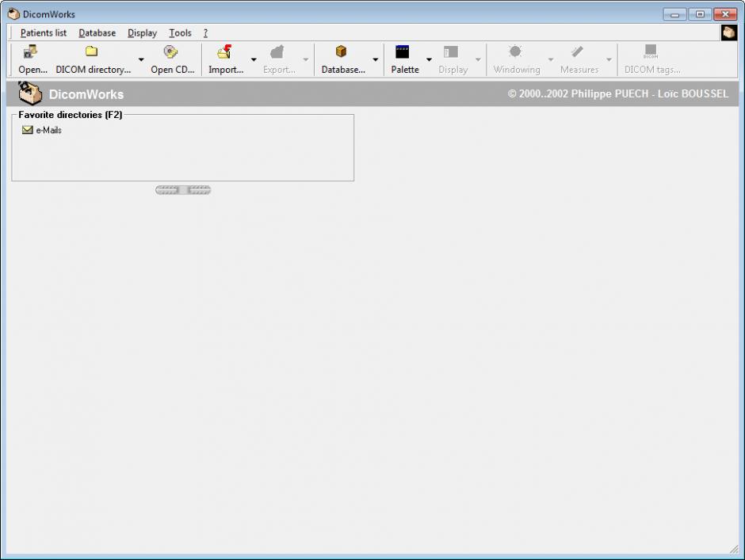Click the Export... toolbar icon
This screenshot has height=560, width=745.
pos(277,51)
